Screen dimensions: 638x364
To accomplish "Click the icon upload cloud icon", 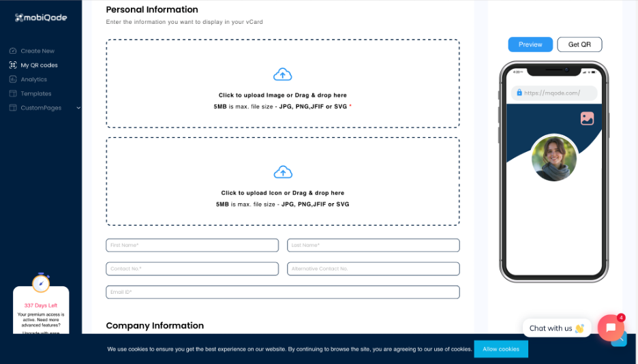I will 282,172.
